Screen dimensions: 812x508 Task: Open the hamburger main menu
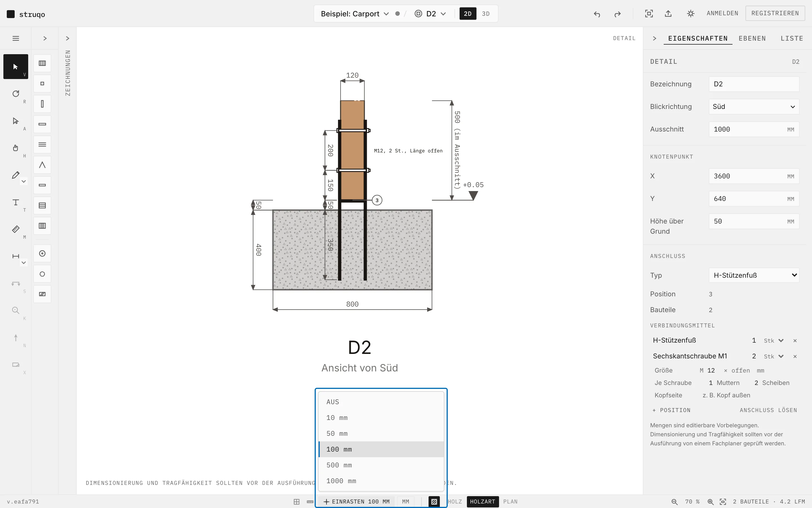[16, 38]
